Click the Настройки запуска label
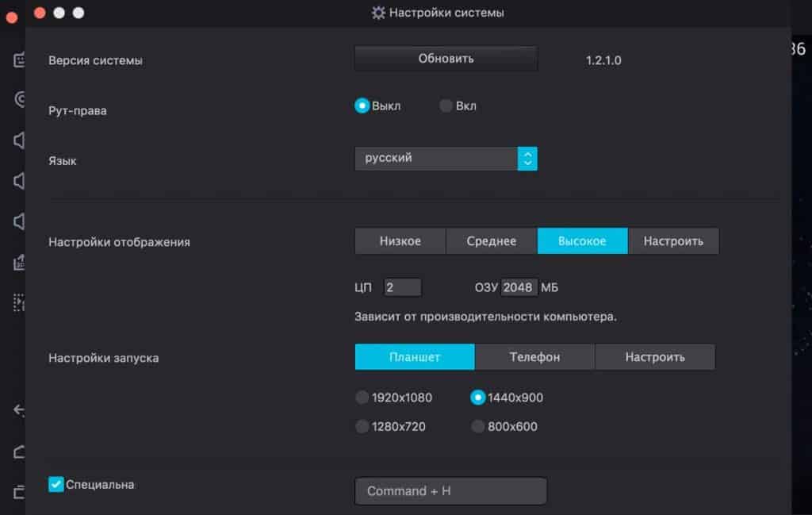This screenshot has height=515, width=812. tap(104, 358)
